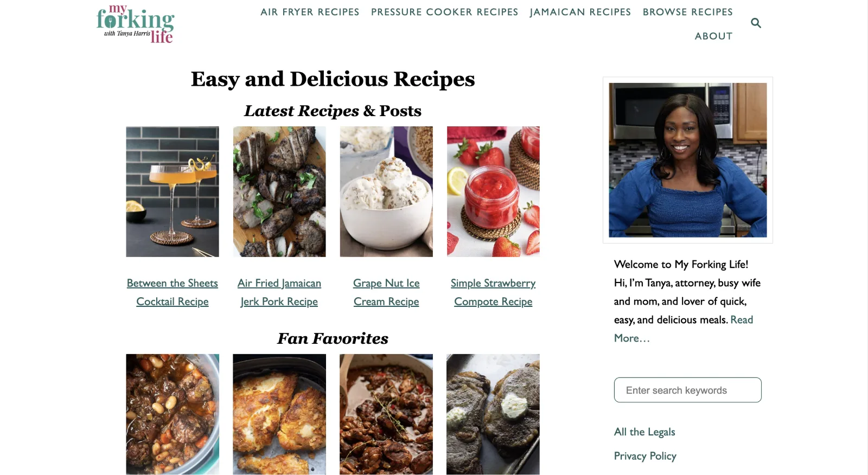The image size is (868, 475).
Task: Click the search magnifier icon
Action: [x=756, y=23]
